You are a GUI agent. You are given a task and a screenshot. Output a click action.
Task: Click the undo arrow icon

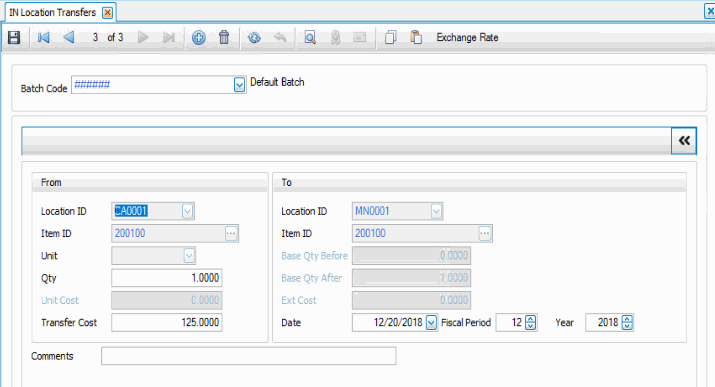pyautogui.click(x=280, y=37)
